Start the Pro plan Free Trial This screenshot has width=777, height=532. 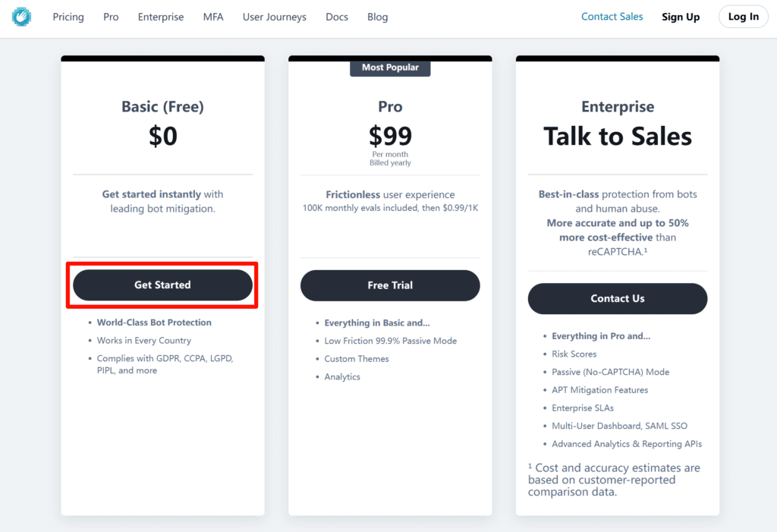[x=390, y=285]
